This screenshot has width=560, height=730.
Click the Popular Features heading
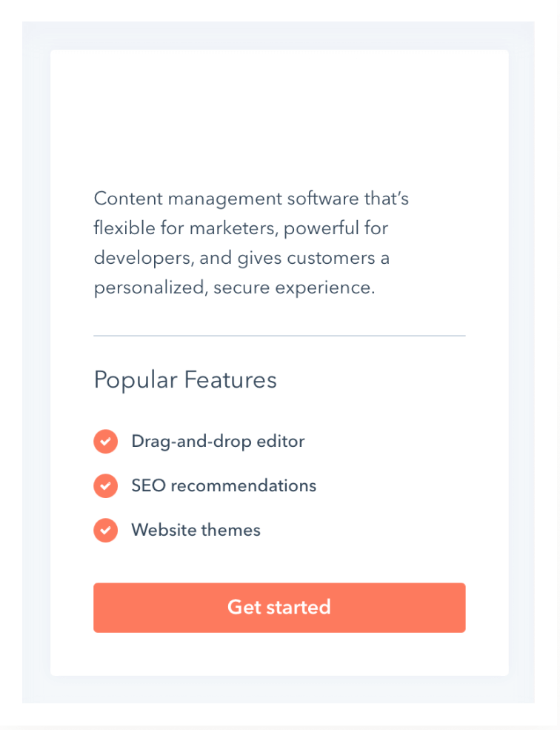(x=185, y=380)
